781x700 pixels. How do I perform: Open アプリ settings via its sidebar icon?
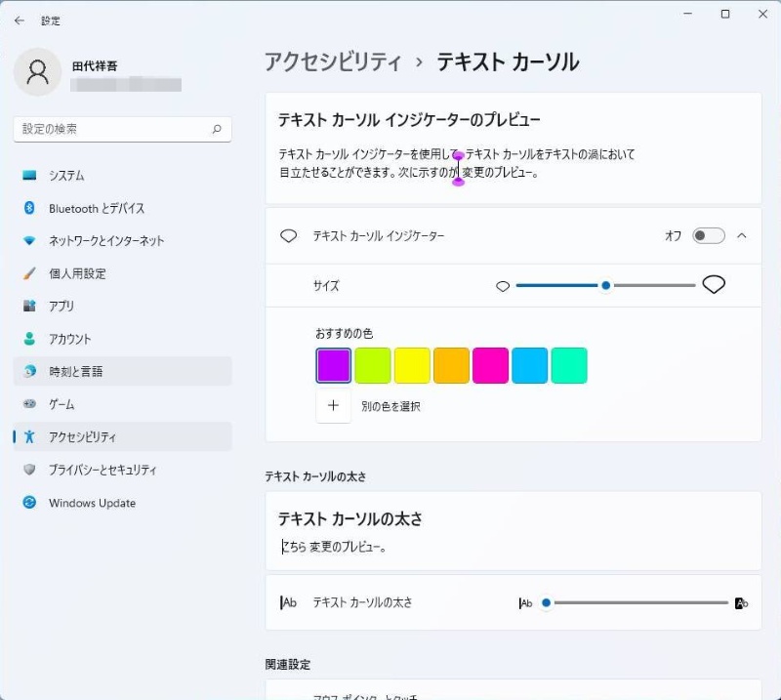click(31, 306)
